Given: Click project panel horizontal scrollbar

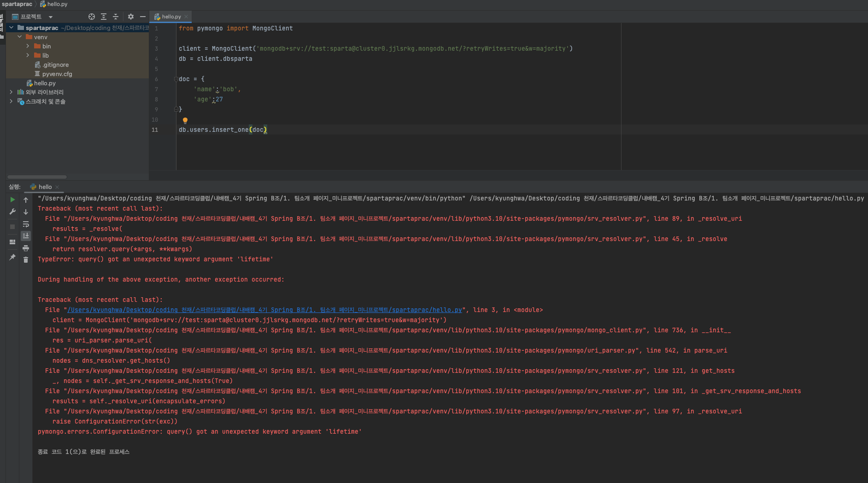Looking at the screenshot, I should pos(37,177).
